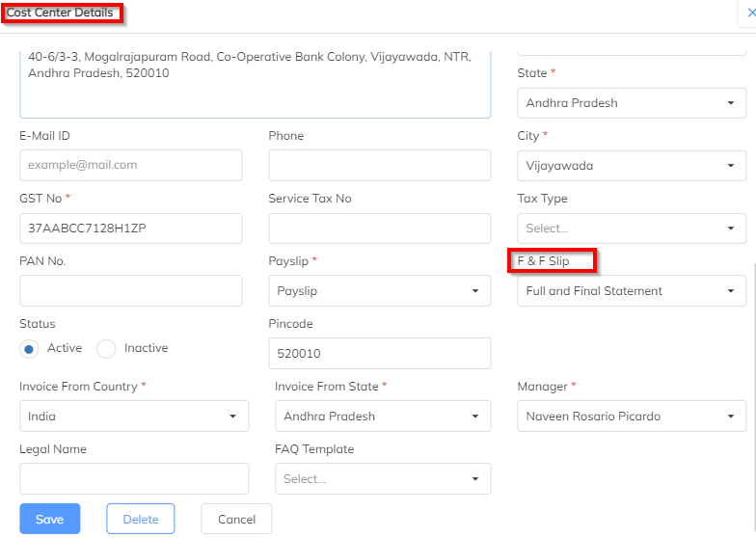The image size is (756, 538).
Task: Open the State dropdown showing Andhra Pradesh
Action: 632,103
